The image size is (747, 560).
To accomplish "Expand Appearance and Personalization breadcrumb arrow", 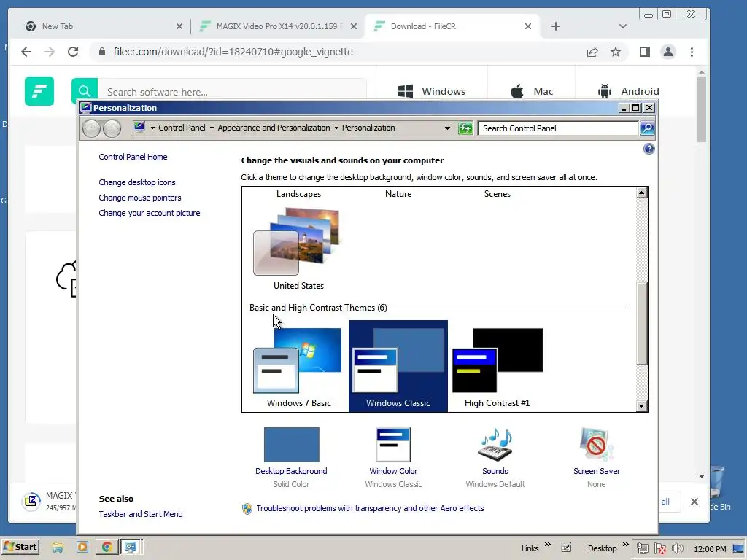I will (x=212, y=128).
